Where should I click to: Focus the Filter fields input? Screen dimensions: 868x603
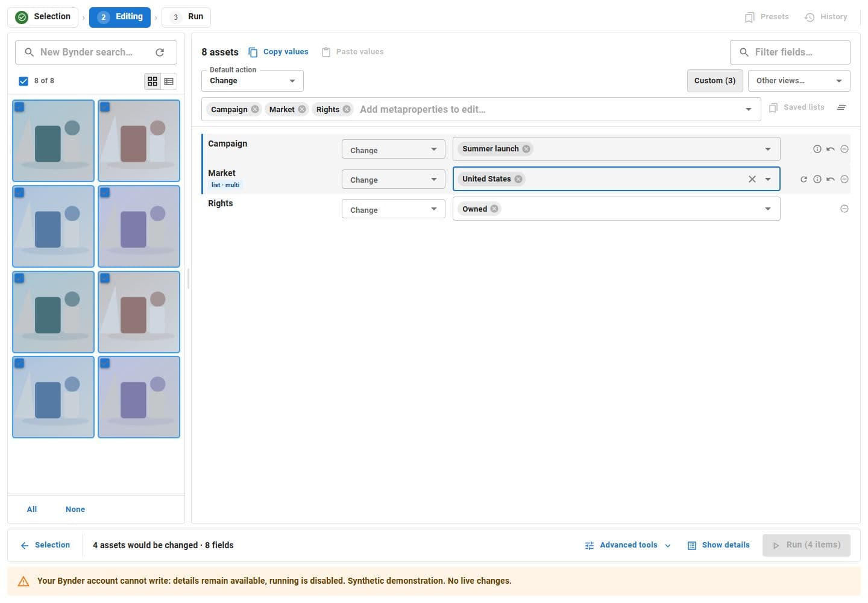coord(790,52)
